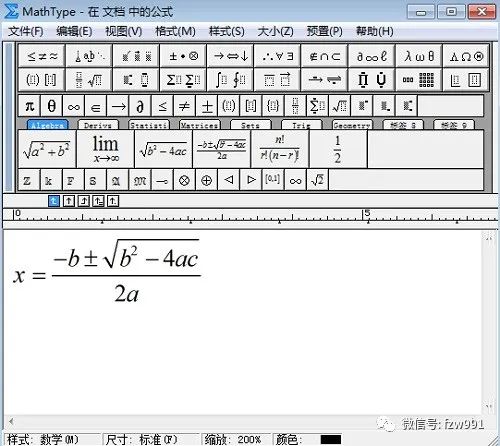Click the 缩放: 200% status bar field
The image size is (500, 446).
pyautogui.click(x=236, y=439)
